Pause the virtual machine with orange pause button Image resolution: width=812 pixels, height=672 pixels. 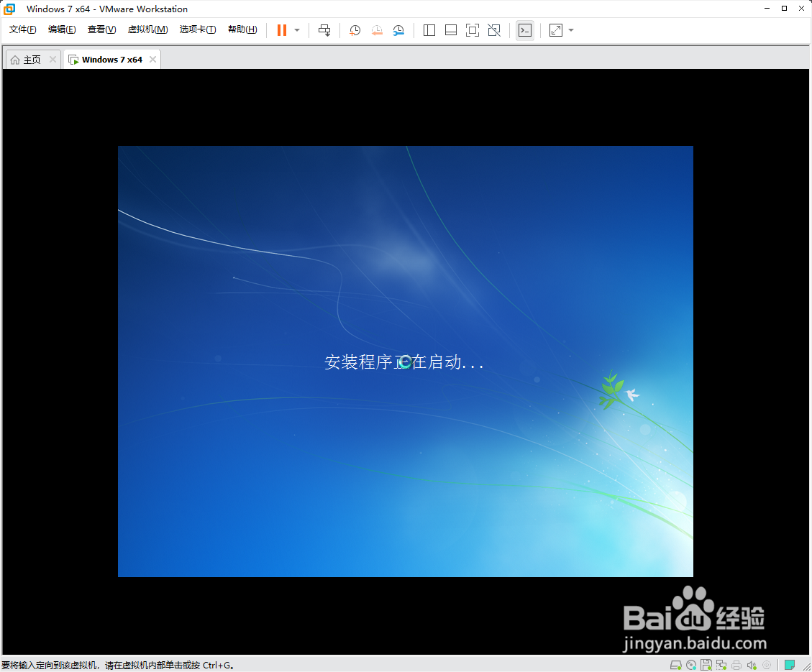tap(282, 30)
